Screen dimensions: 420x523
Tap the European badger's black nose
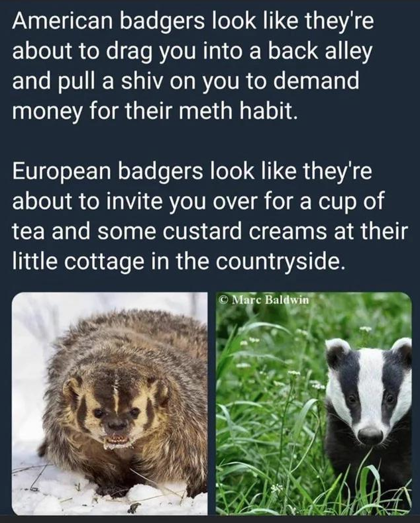[370, 434]
